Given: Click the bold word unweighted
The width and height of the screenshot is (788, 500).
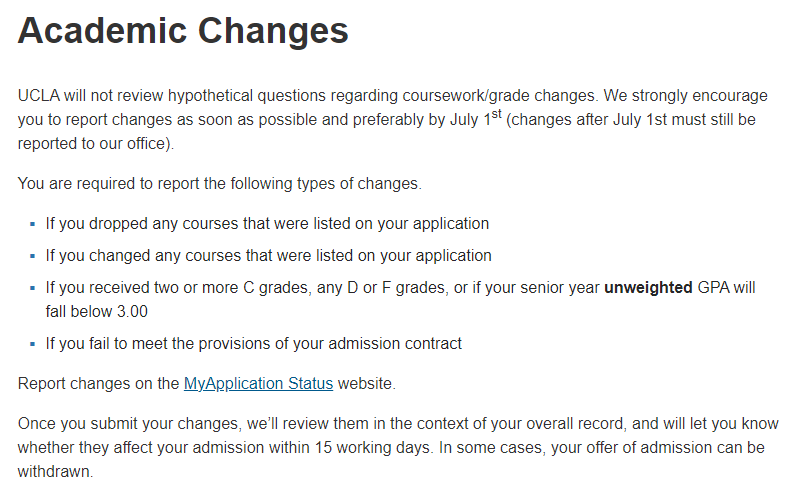Looking at the screenshot, I should click(x=648, y=287).
